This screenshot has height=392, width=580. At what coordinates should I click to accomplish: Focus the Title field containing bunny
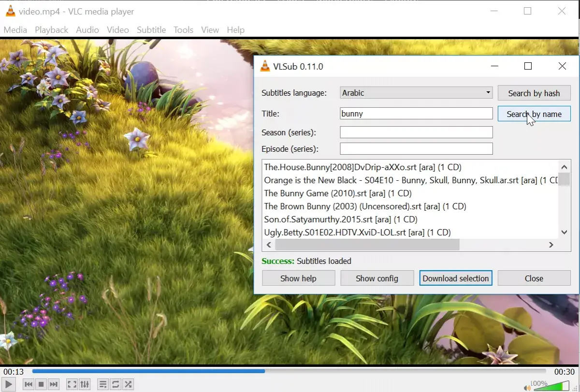[416, 114]
